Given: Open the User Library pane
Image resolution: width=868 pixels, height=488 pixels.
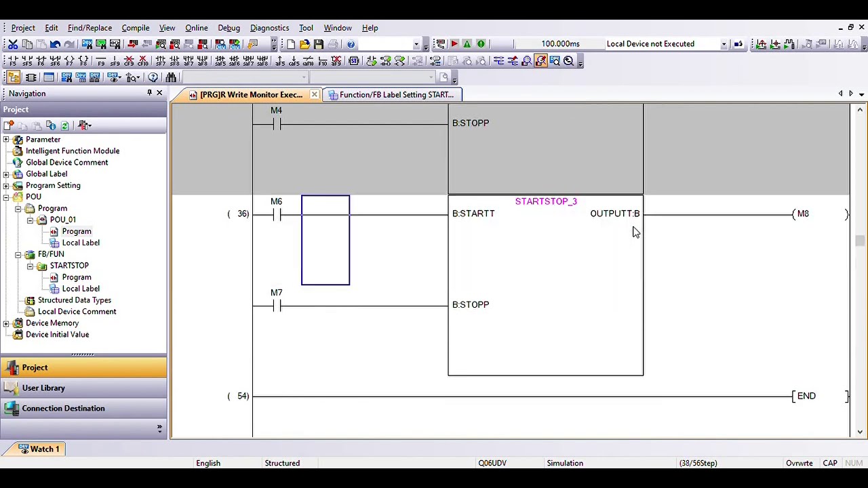Looking at the screenshot, I should (x=83, y=388).
